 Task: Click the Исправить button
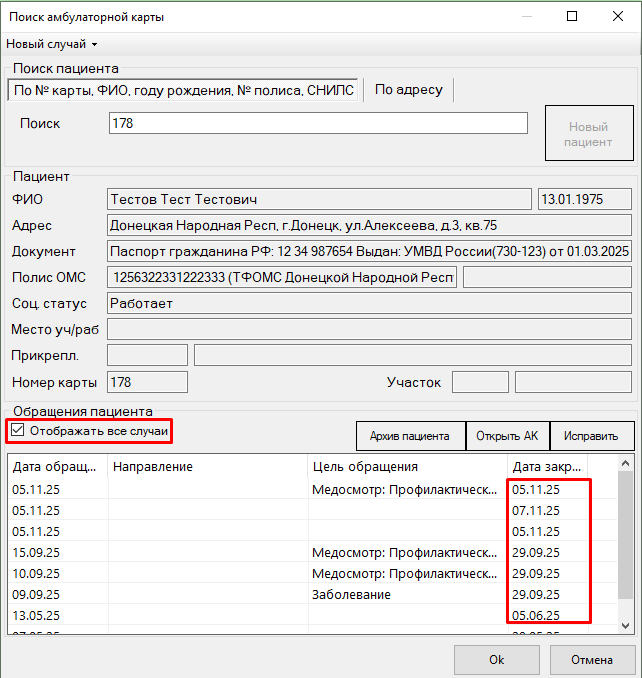tap(591, 436)
